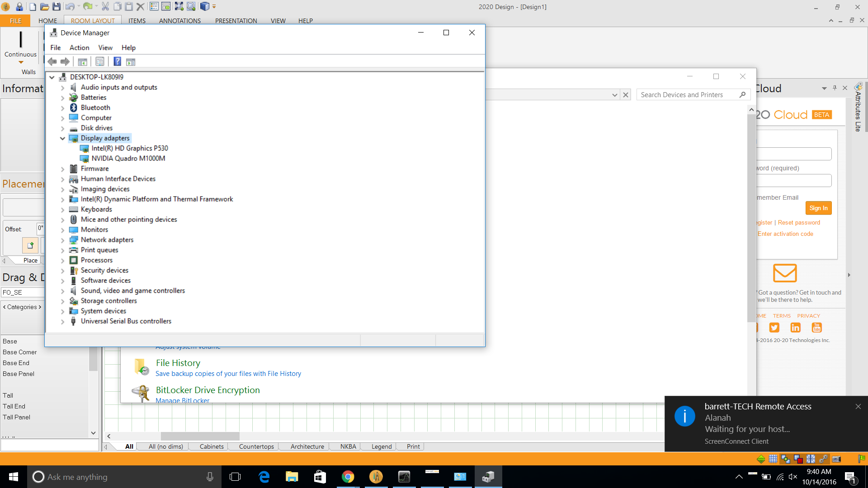
Task: Click Device Manager Properties toolbar icon
Action: [x=100, y=61]
